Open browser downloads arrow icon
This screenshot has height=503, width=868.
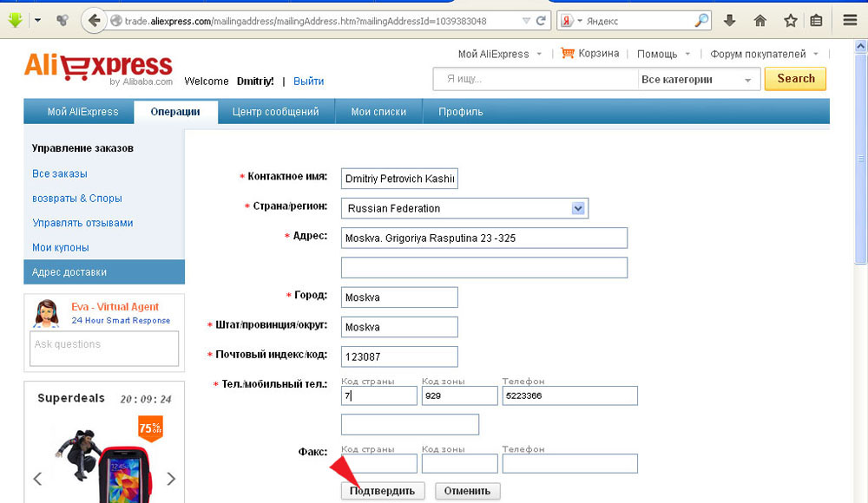click(730, 21)
